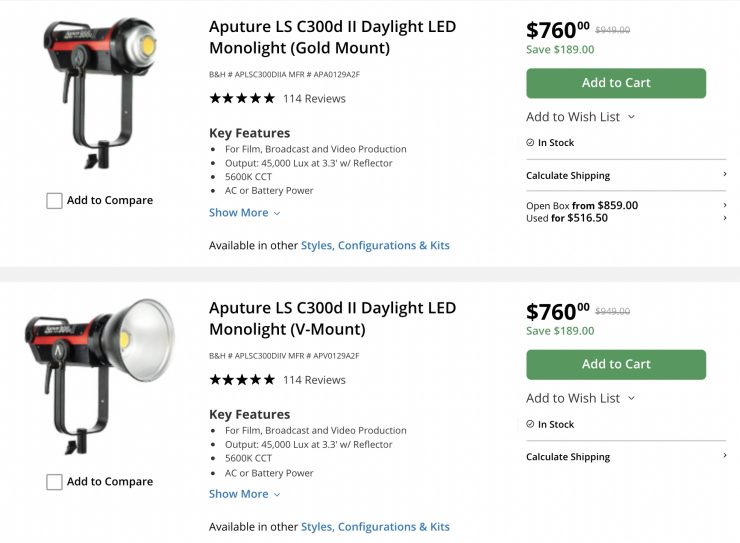Open Styles, Configurations & Kits for Gold Mount
This screenshot has width=740, height=543.
[x=375, y=246]
